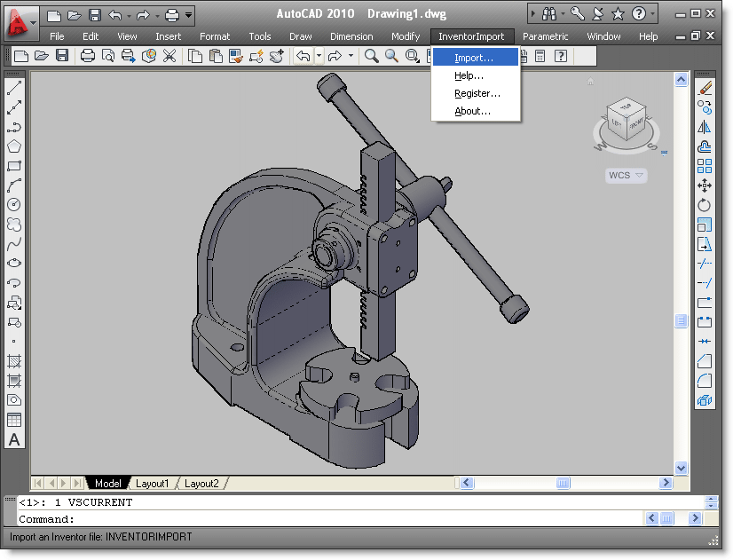The height and width of the screenshot is (560, 733).
Task: Click the Cut scissors icon
Action: [169, 56]
